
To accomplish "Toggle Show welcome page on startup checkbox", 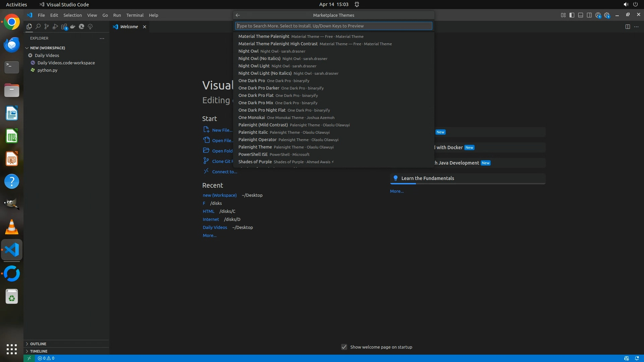I will tap(344, 347).
